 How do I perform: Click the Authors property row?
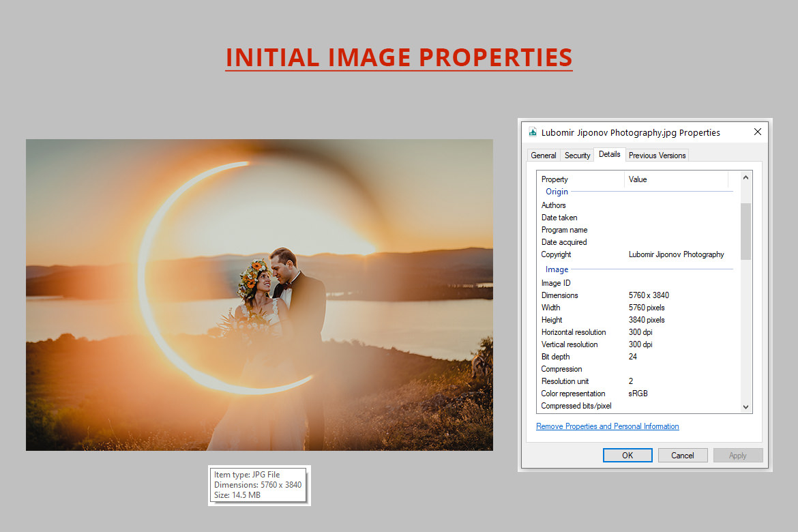[x=636, y=205]
